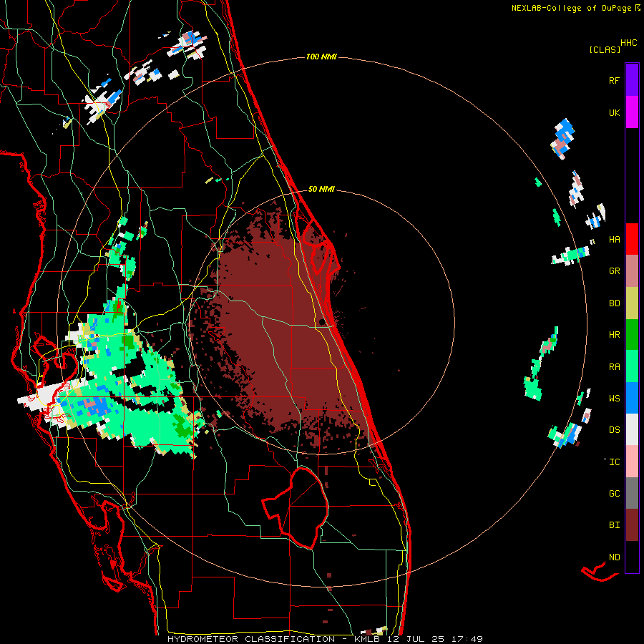
Task: Click the DS legend label
Action: [614, 430]
